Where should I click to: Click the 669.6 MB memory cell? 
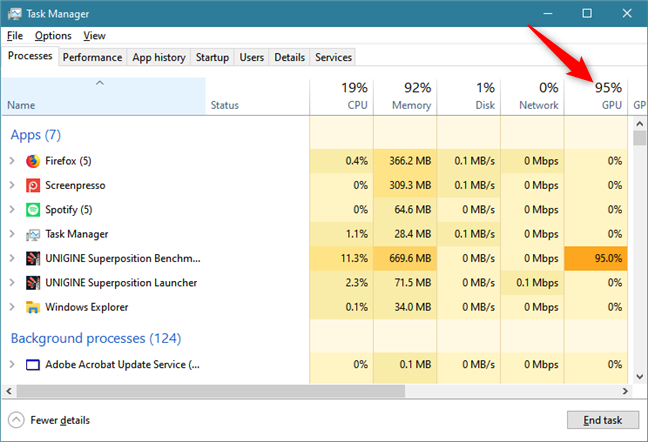405,258
